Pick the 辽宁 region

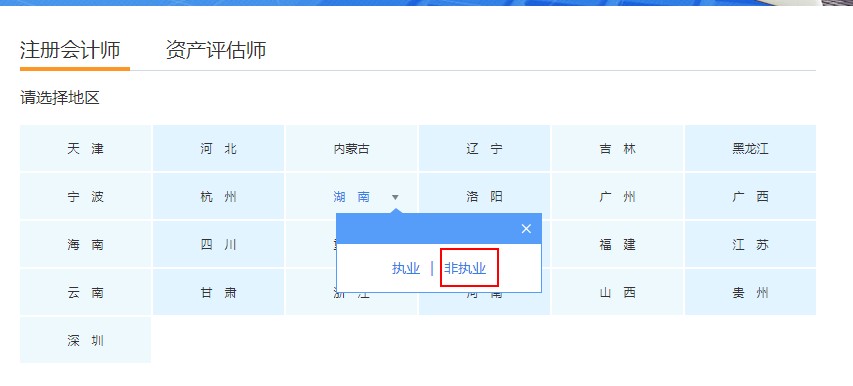(x=484, y=148)
